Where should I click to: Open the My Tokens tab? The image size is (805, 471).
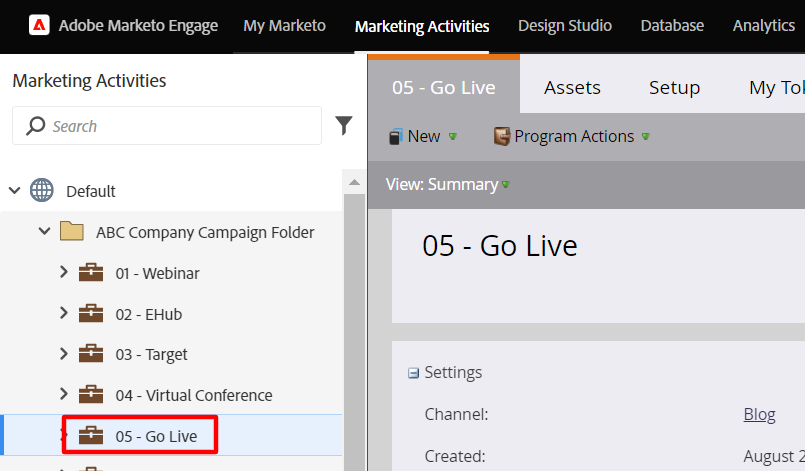(777, 87)
